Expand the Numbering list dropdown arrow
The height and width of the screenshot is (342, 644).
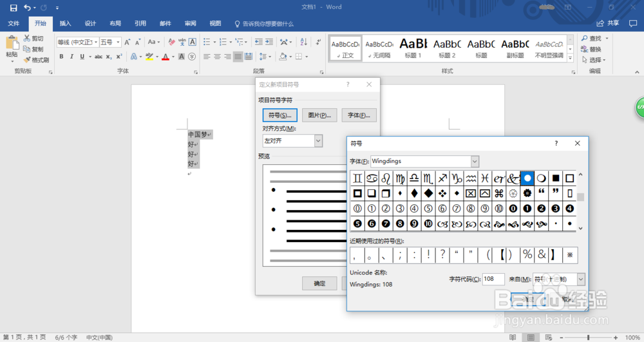[231, 42]
